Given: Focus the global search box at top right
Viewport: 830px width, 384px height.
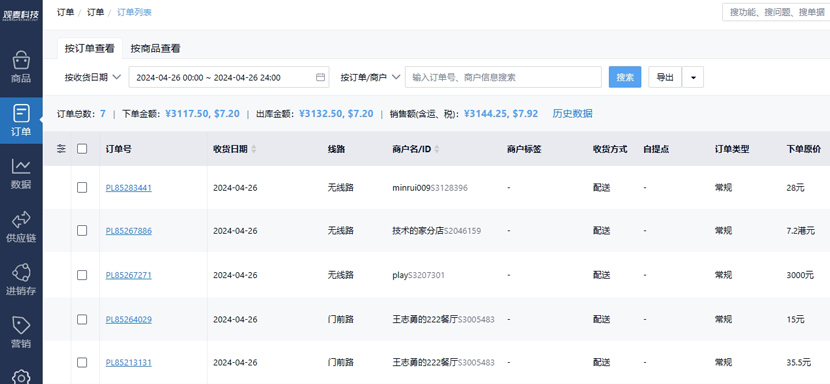Looking at the screenshot, I should (x=776, y=12).
